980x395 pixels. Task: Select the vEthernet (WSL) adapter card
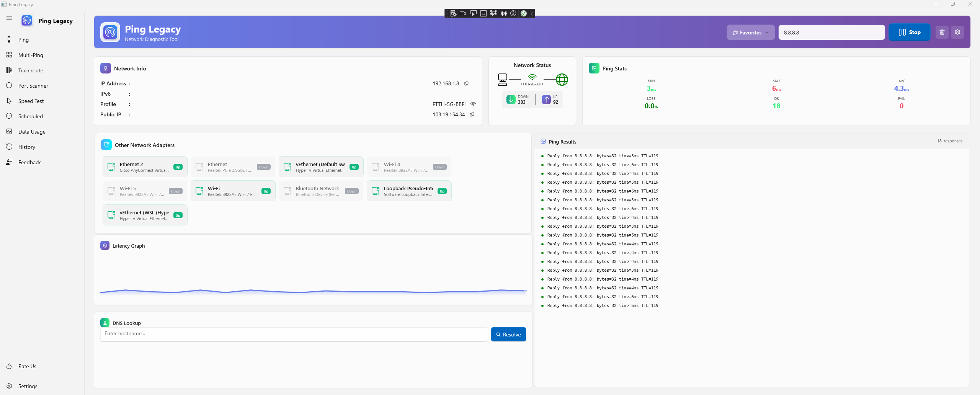145,215
